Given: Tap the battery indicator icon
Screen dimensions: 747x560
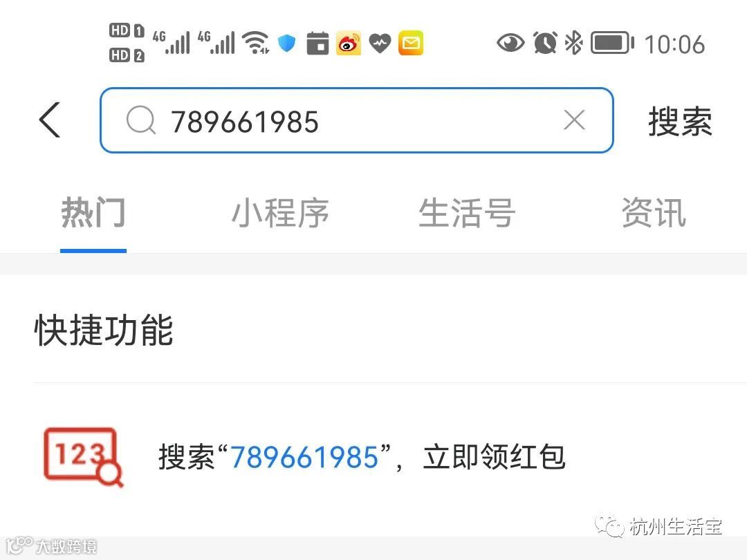Looking at the screenshot, I should pos(612,43).
